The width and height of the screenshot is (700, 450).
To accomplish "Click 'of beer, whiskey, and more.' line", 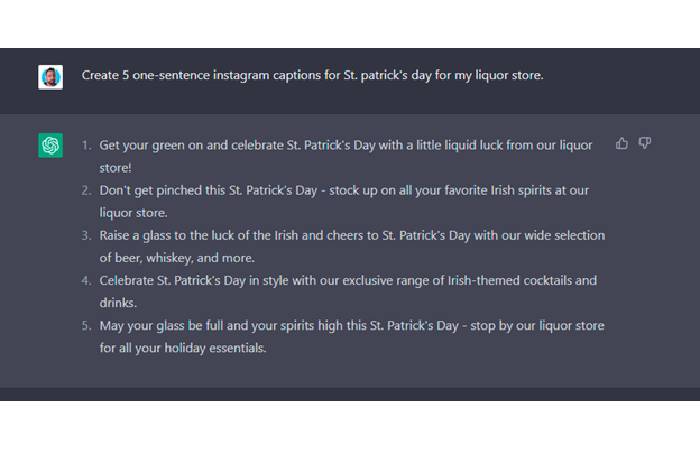I will [x=177, y=258].
